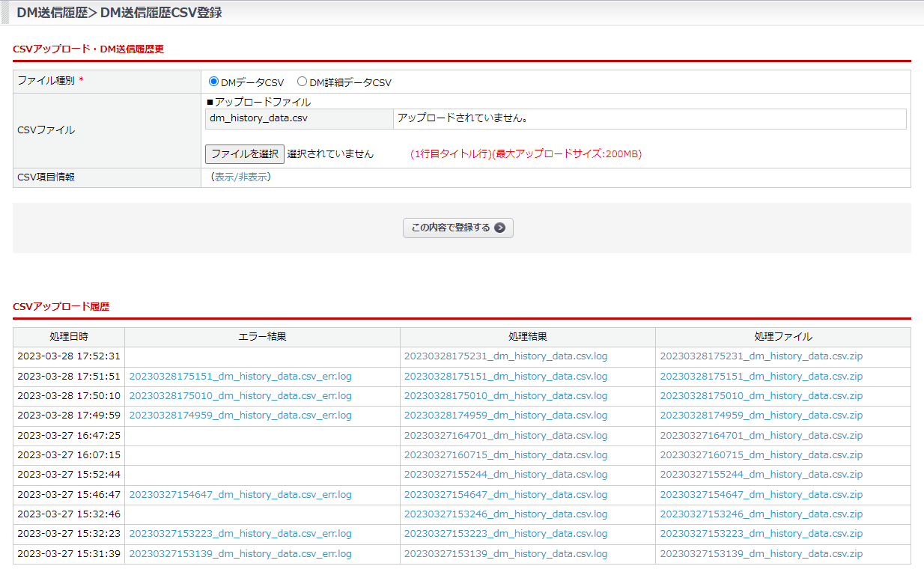The image size is (924, 578).
Task: Click the 処理日時 column header
Action: point(69,337)
